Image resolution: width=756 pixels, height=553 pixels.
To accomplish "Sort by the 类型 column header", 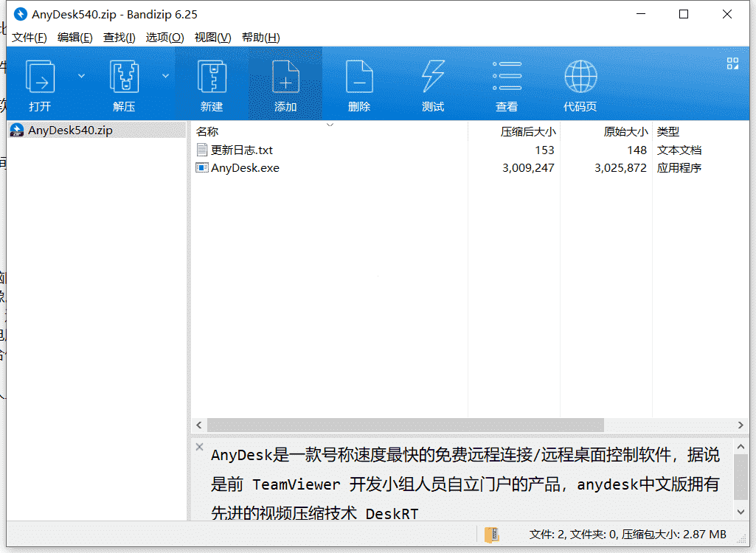I will pos(701,132).
